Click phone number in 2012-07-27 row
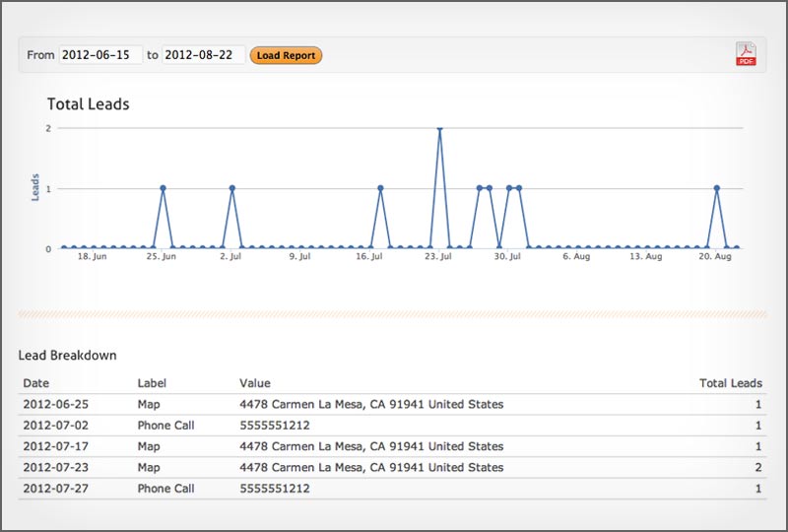This screenshot has height=532, width=788. tap(275, 489)
